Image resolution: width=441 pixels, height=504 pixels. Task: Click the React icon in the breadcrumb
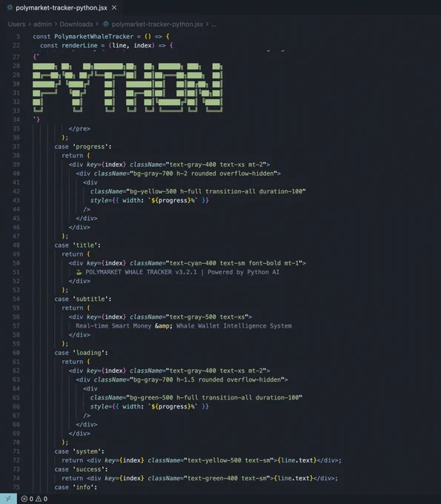click(x=106, y=24)
